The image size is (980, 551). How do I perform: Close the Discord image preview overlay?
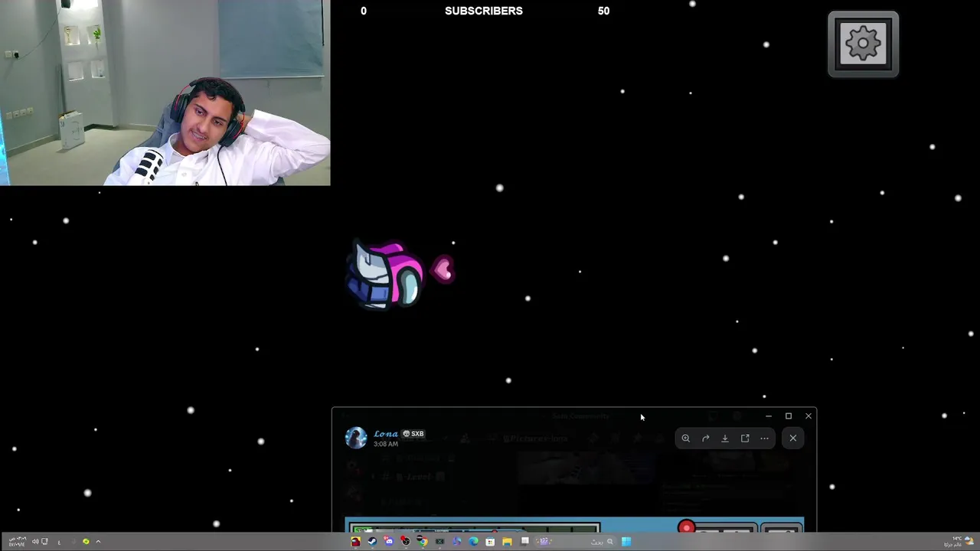pyautogui.click(x=792, y=439)
